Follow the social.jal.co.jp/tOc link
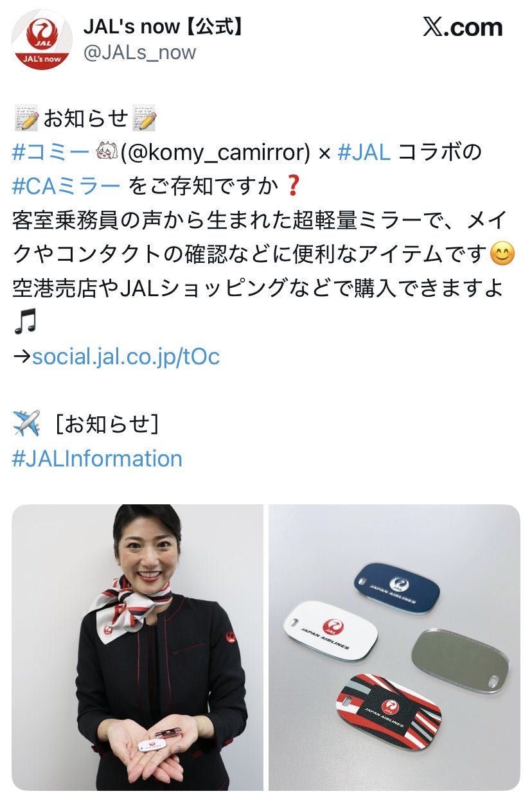532x805 pixels. [126, 356]
